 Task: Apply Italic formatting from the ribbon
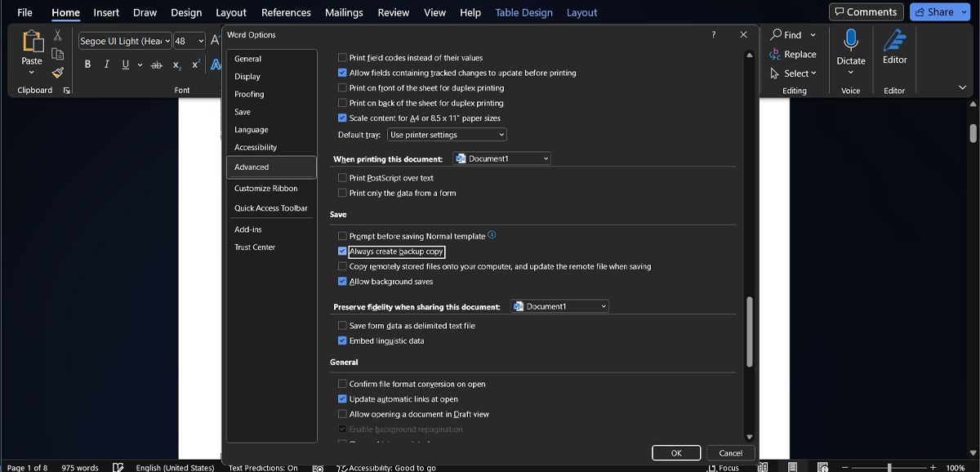(x=106, y=65)
